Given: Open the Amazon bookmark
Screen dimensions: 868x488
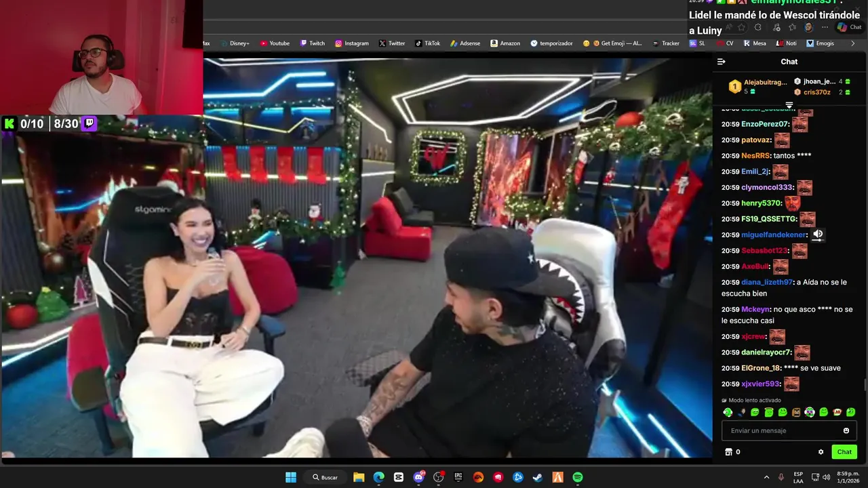Looking at the screenshot, I should point(505,43).
